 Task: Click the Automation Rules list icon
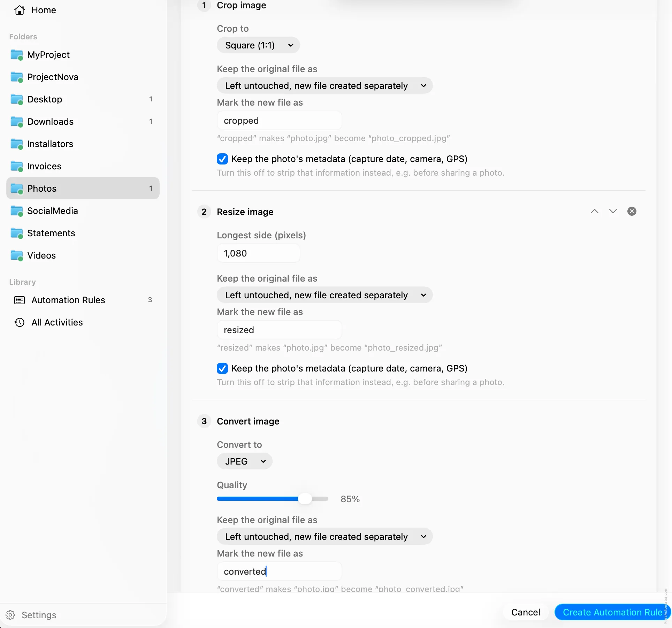(x=20, y=300)
